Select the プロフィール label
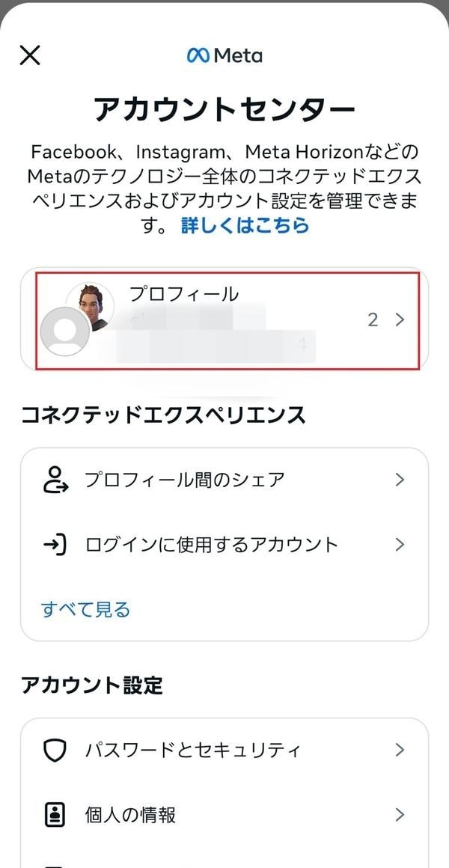Viewport: 449px width, 868px height. [183, 294]
